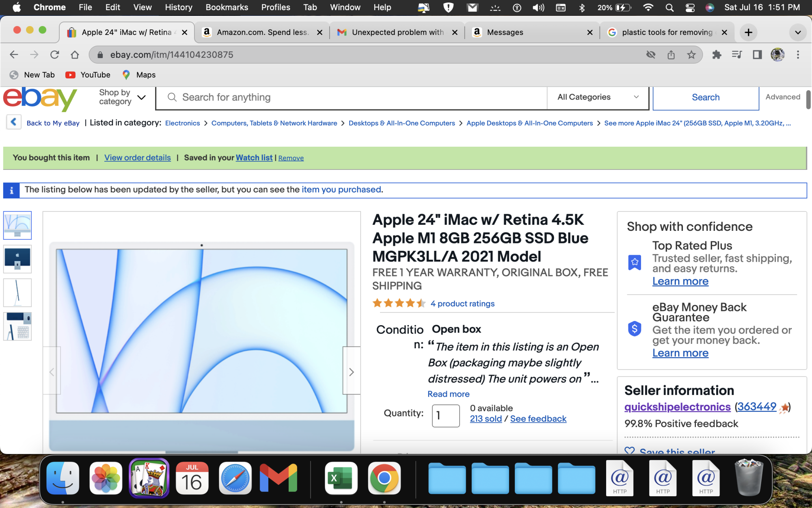Click the bookmark star icon in address bar
812x508 pixels.
691,55
